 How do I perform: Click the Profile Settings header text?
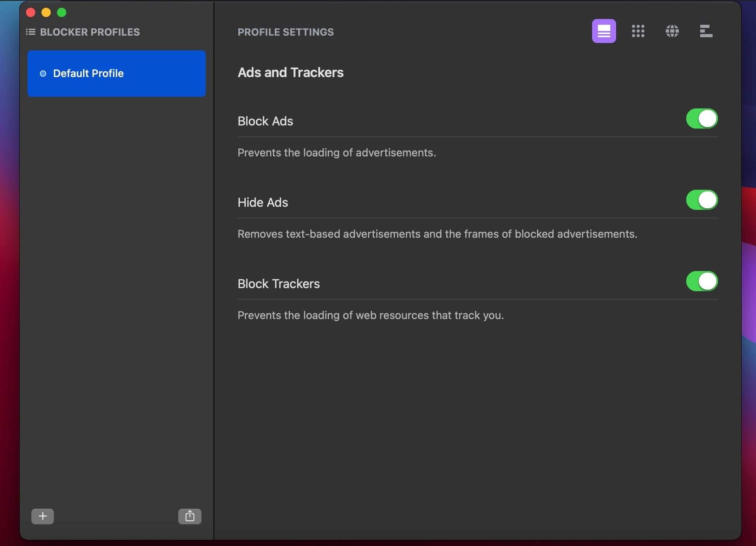pos(286,32)
